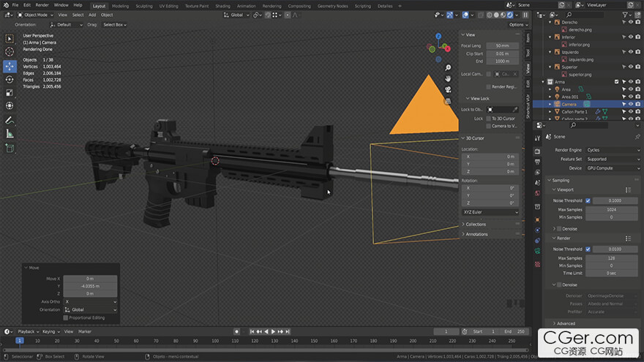Select the Annotate tool
This screenshot has height=362, width=644.
[10, 120]
